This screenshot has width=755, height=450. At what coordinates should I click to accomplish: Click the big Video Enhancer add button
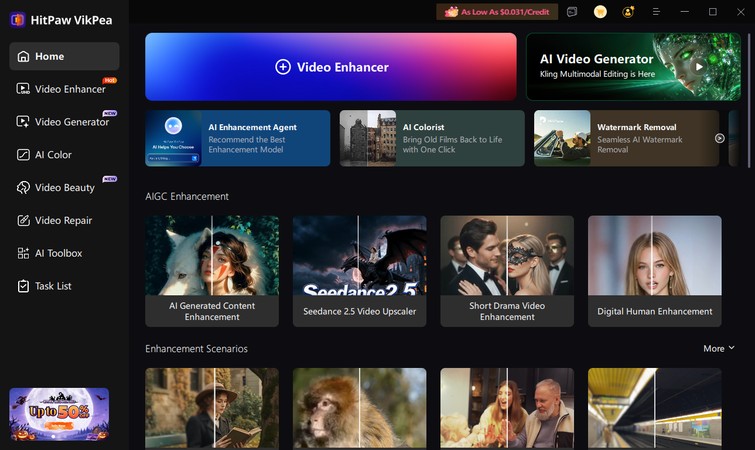[x=331, y=67]
